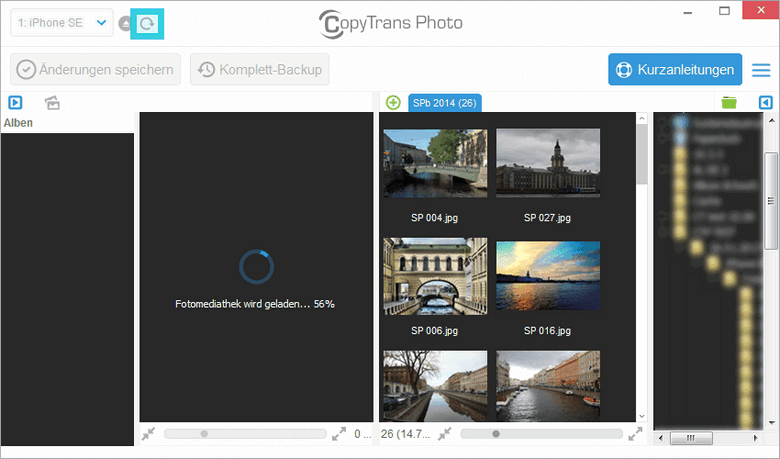Select the bare tree canal photo
This screenshot has width=780, height=459.
coord(435,386)
